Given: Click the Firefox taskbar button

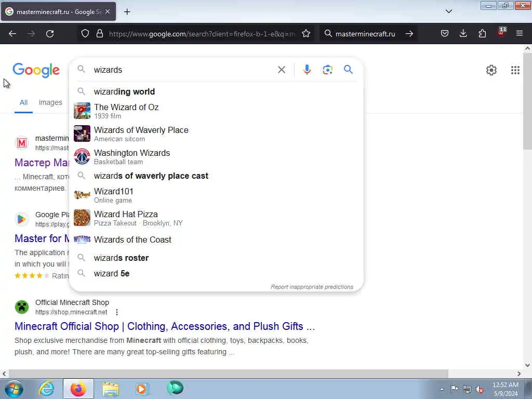Looking at the screenshot, I should pyautogui.click(x=78, y=389).
